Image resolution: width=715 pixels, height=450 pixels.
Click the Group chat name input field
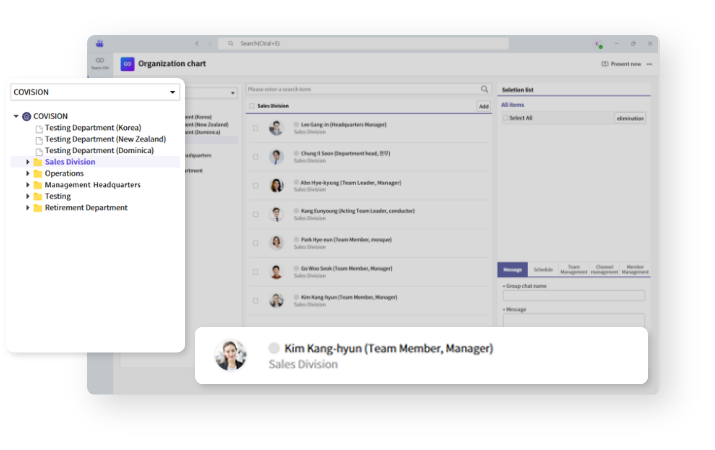click(574, 296)
